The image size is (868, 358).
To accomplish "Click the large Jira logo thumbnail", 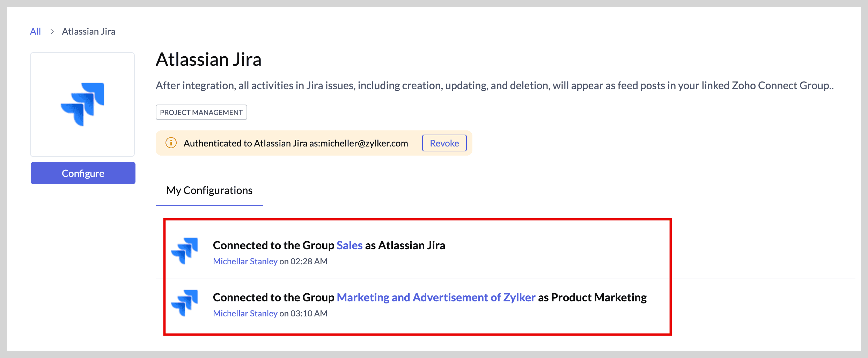I will pyautogui.click(x=82, y=104).
